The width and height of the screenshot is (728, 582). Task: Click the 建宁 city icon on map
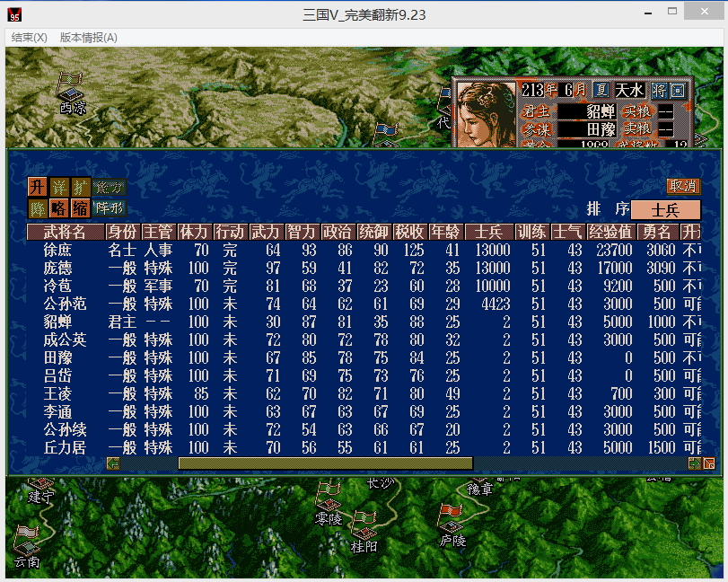tap(41, 483)
